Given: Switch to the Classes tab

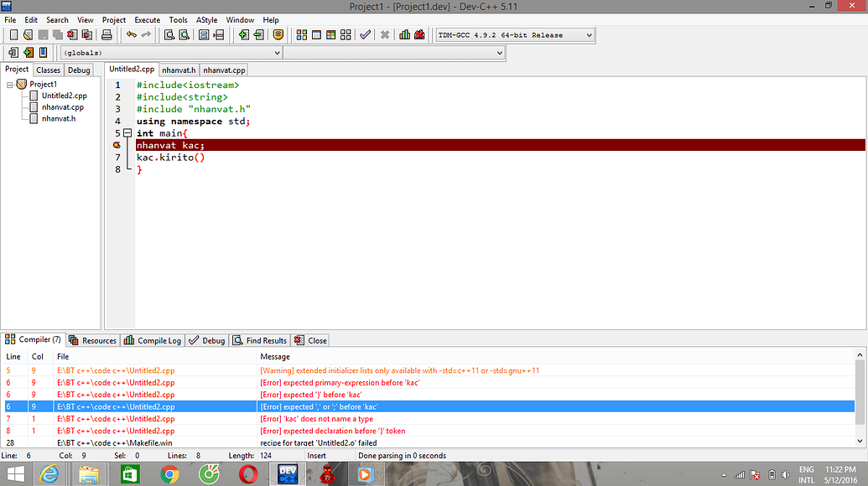Looking at the screenshot, I should tap(48, 70).
